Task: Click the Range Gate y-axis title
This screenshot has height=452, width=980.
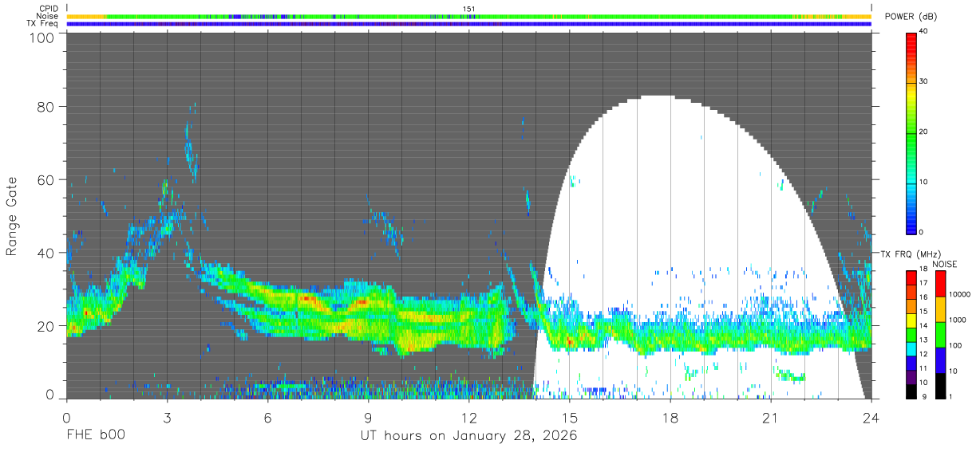Action: tap(12, 216)
